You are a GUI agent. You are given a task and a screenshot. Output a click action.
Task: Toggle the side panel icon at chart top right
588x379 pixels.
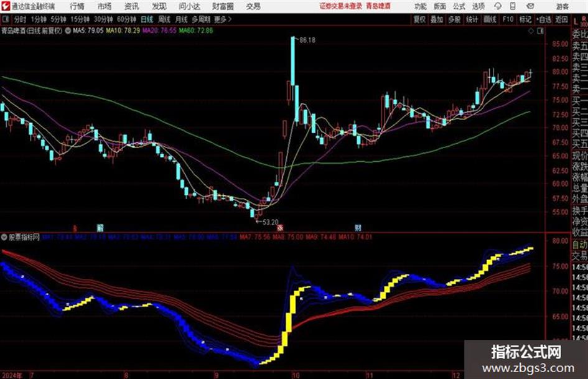[540, 31]
